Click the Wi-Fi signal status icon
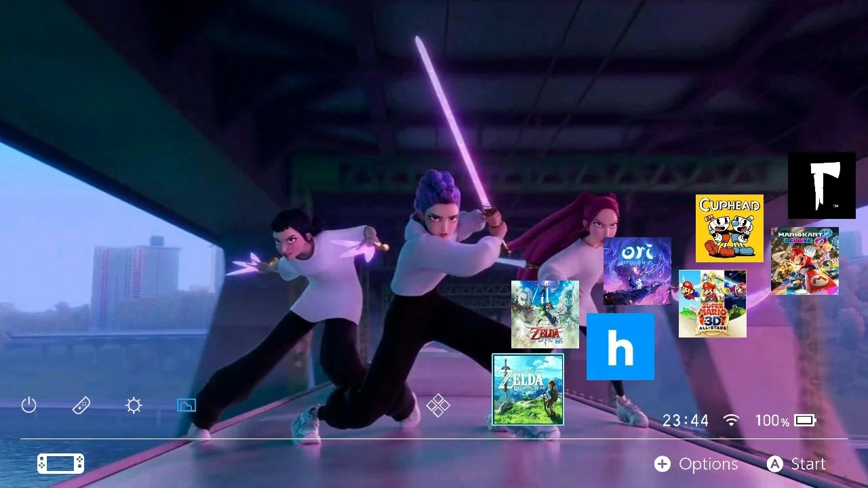Viewport: 868px width, 488px height. click(x=731, y=420)
